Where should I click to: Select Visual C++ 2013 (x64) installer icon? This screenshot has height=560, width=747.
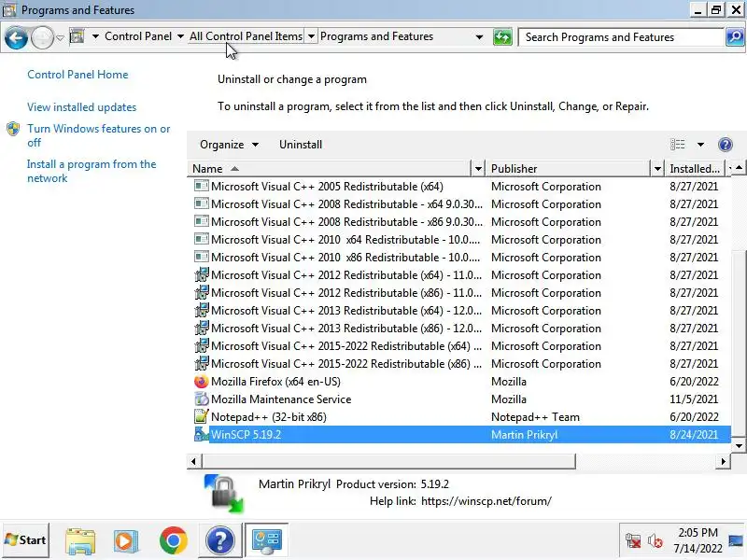click(202, 311)
